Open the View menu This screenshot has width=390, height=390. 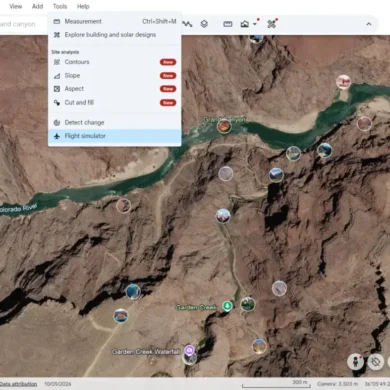point(15,6)
